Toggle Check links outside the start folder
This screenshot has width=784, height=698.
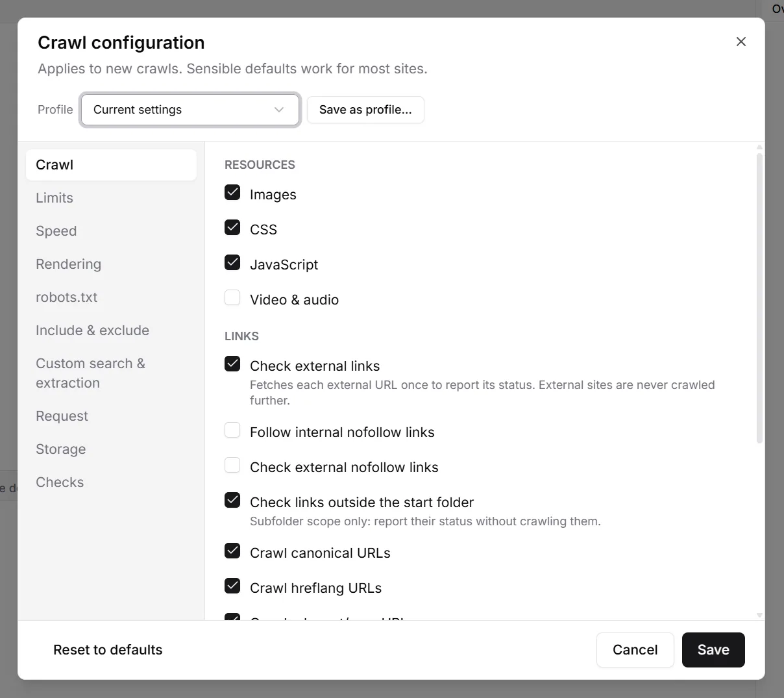232,500
